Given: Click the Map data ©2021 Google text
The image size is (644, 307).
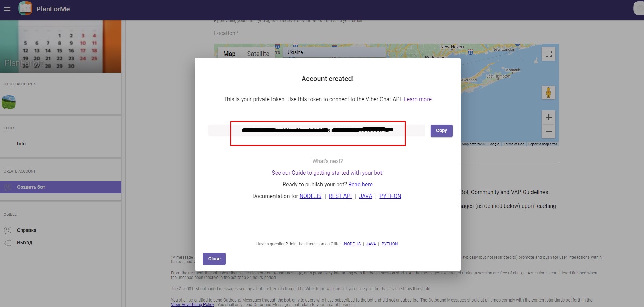Looking at the screenshot, I should pos(480,144).
